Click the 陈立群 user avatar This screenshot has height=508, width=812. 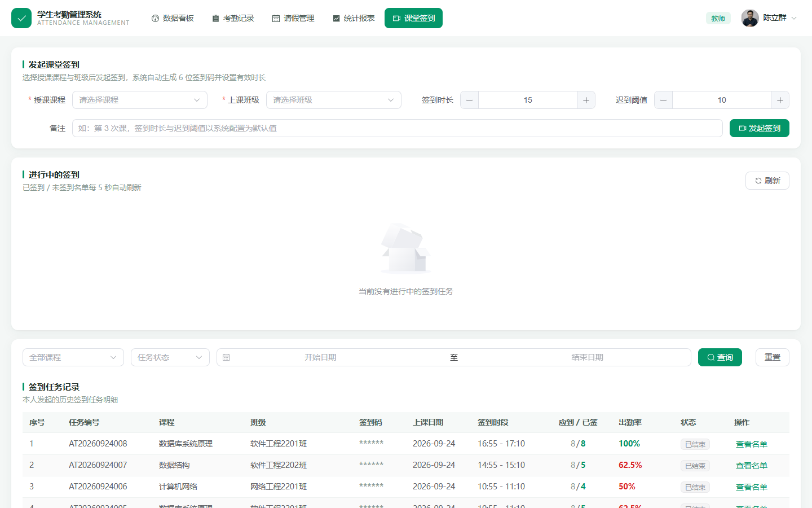coord(750,18)
